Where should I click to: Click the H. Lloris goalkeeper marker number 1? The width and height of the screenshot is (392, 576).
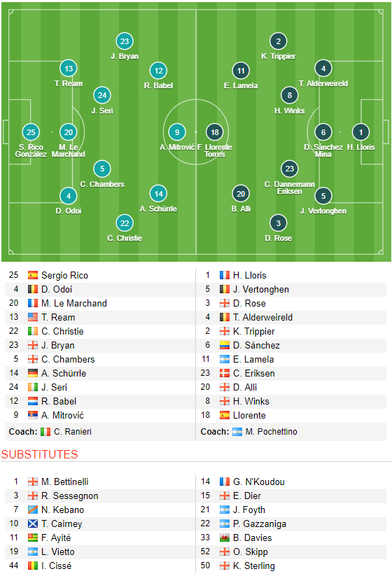click(x=360, y=132)
